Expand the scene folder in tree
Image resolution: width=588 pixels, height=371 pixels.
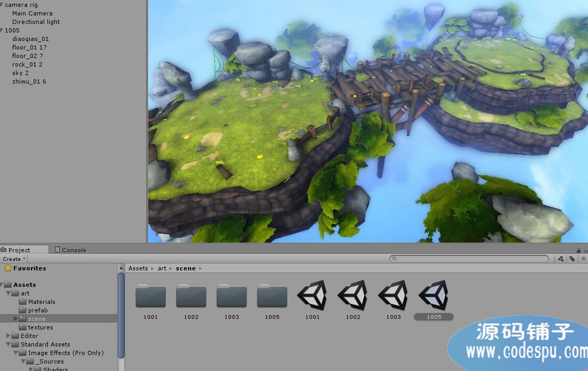pos(16,319)
